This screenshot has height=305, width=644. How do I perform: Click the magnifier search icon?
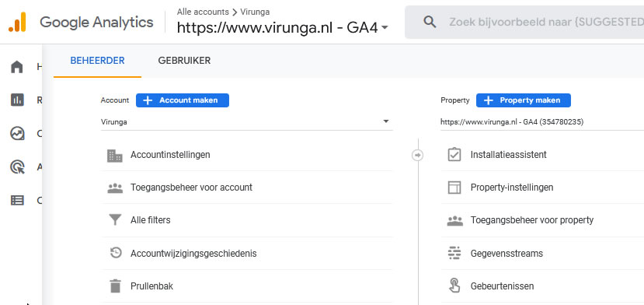(430, 22)
